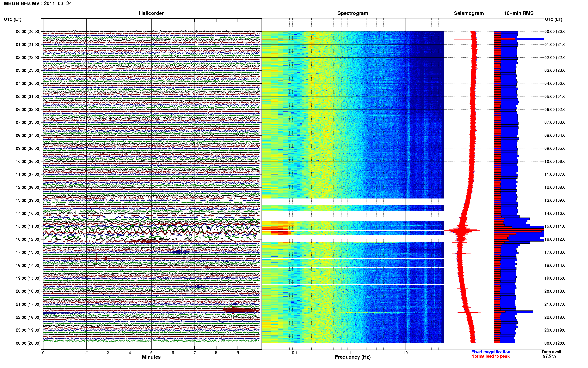Click the left '09:00 (05:00)' time label
The height and width of the screenshot is (368, 588).
point(28,148)
